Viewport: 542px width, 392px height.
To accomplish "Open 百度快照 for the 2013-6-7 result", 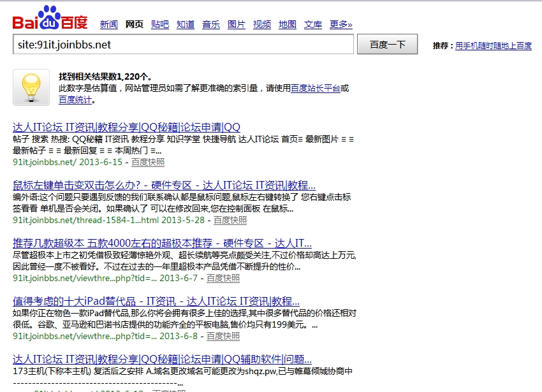I will point(223,279).
